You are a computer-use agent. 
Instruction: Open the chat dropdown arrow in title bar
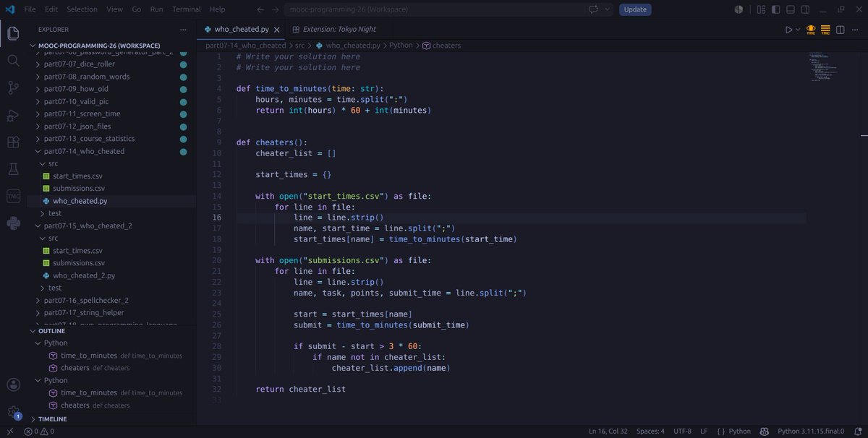point(608,9)
